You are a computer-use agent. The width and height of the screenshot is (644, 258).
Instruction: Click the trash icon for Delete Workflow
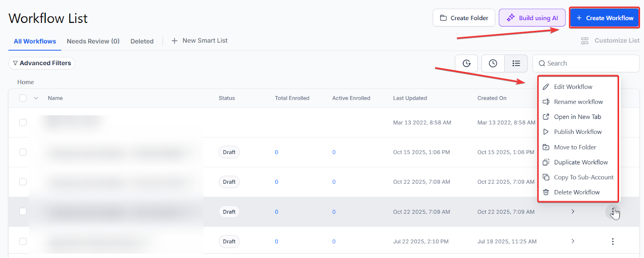point(546,192)
